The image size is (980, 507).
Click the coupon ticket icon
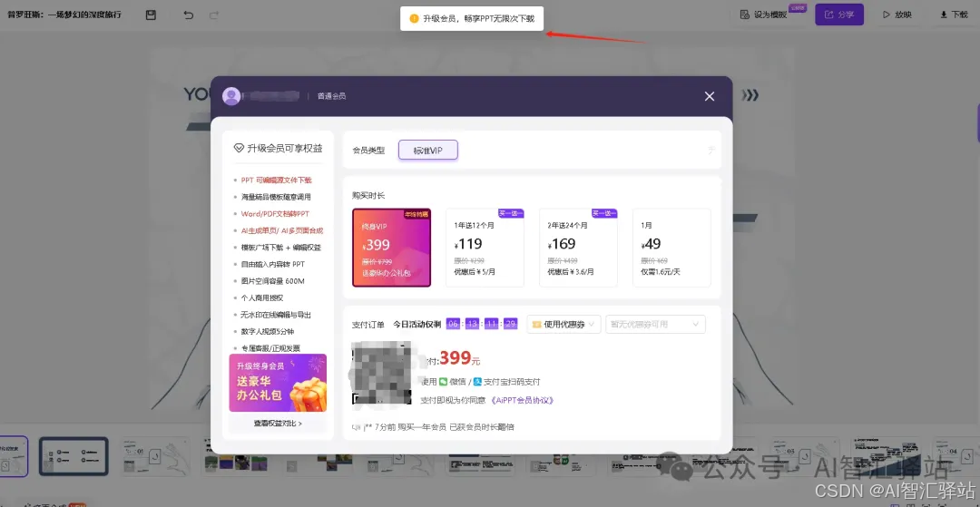click(536, 324)
